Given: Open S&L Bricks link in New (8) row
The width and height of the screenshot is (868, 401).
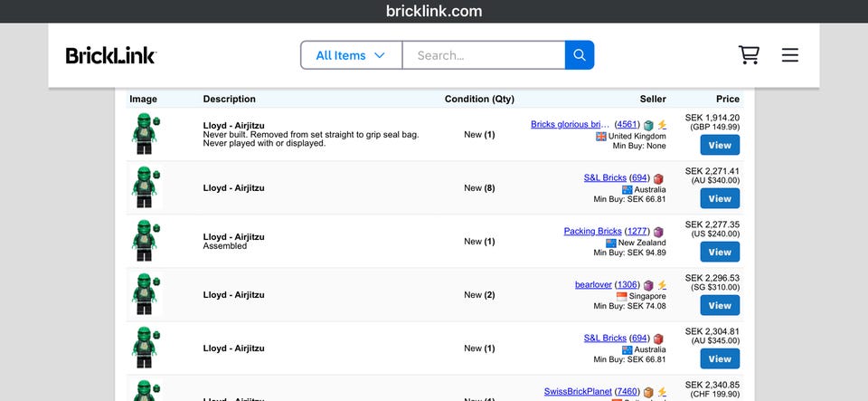Looking at the screenshot, I should click(x=605, y=177).
